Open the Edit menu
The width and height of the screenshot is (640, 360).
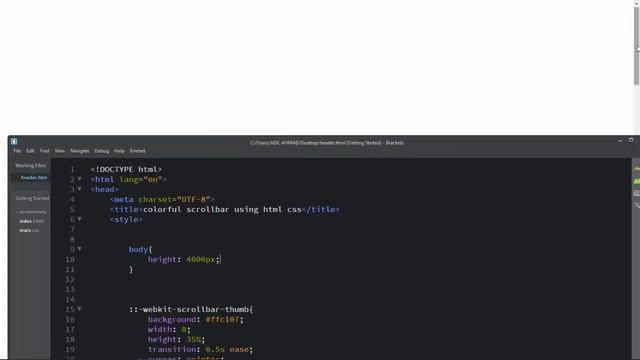30,151
